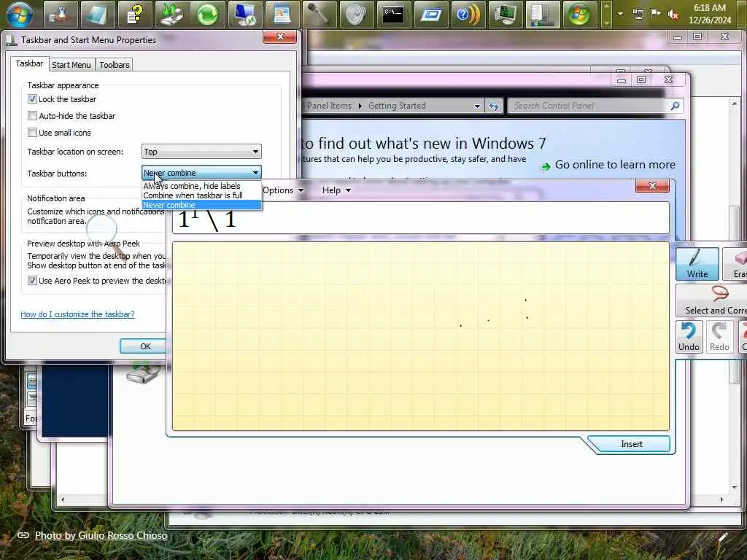
Task: Select Combine when taskbar is full option
Action: (201, 195)
